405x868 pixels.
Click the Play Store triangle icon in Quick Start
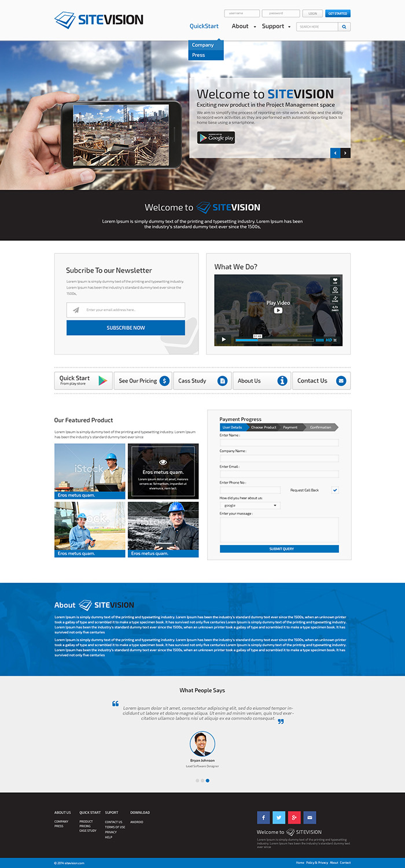coord(102,381)
